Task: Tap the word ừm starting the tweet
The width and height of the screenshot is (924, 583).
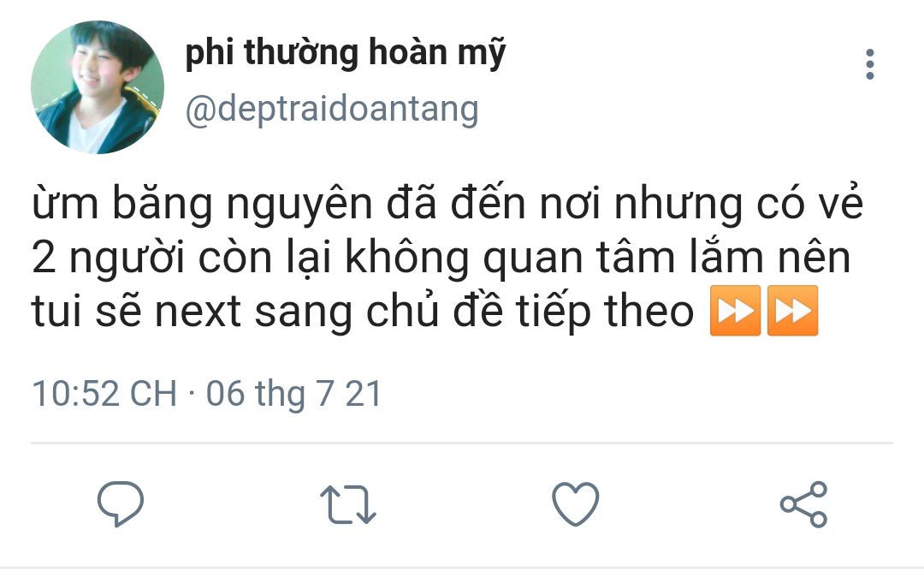Action: (65, 203)
